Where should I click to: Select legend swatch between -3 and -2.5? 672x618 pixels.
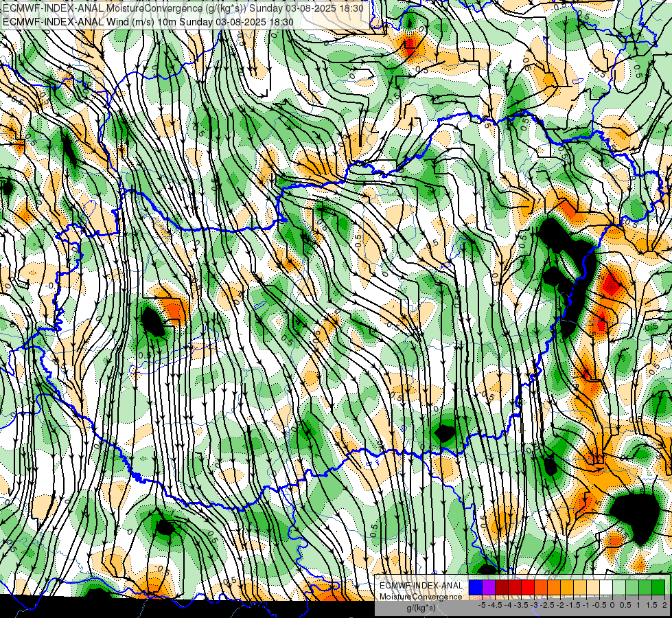541,588
